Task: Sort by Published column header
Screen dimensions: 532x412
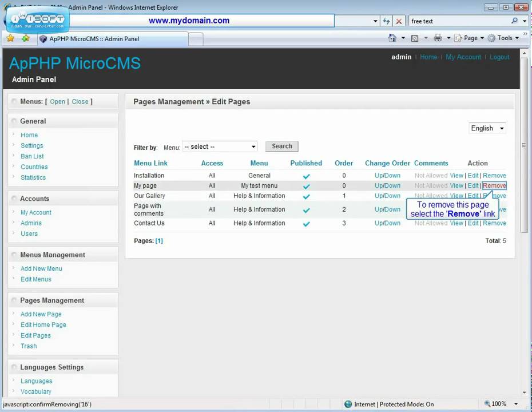Action: coord(306,163)
